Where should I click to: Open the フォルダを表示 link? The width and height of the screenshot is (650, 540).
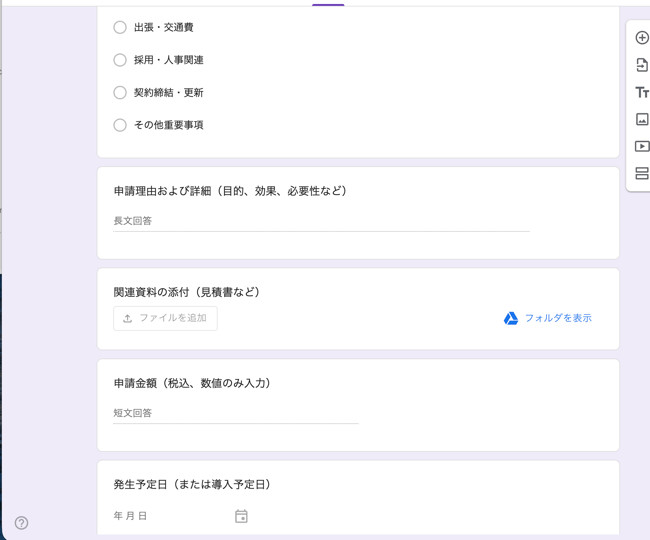558,318
